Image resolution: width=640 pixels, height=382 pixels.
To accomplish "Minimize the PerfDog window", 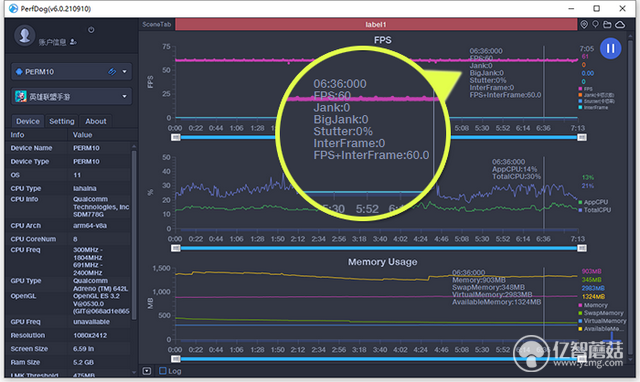I will (x=571, y=8).
